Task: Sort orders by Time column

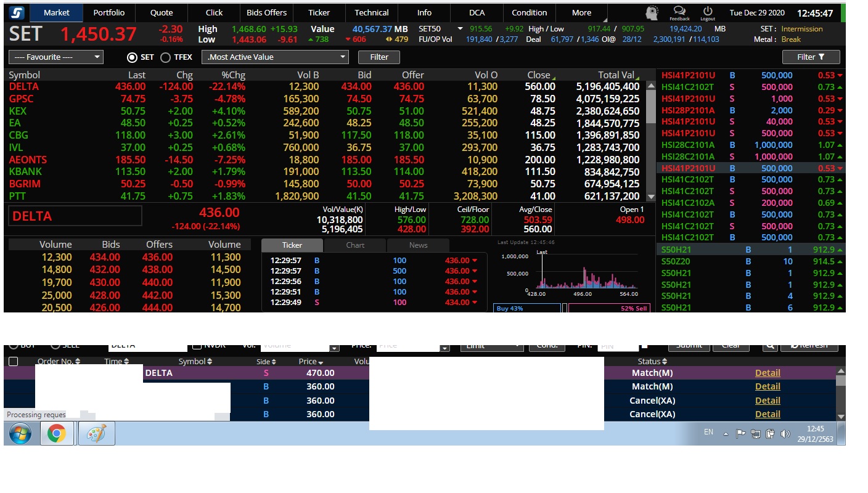Action: point(117,362)
